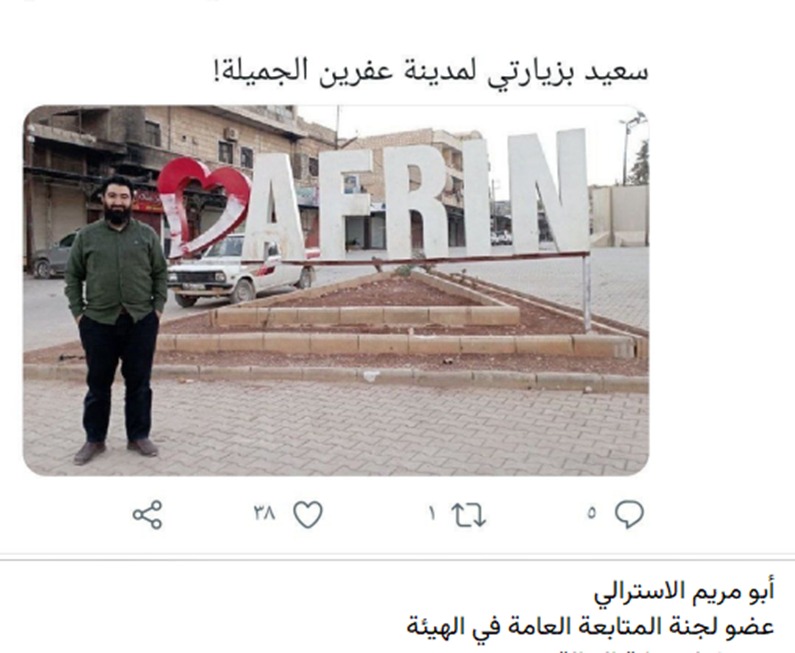Open replies with the speech bubble icon
795x653 pixels.
[x=629, y=515]
